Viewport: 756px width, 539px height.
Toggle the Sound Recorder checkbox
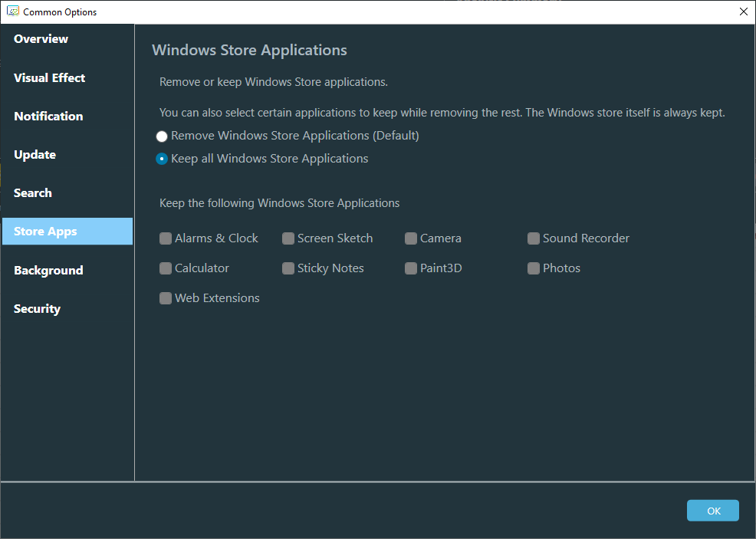click(534, 238)
